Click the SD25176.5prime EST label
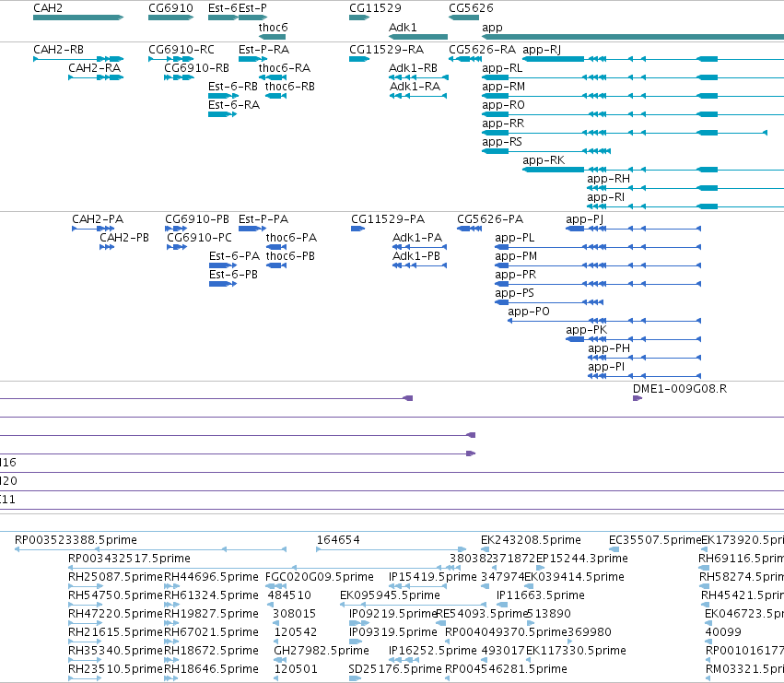Viewport: 784px width, 683px height. click(x=395, y=669)
